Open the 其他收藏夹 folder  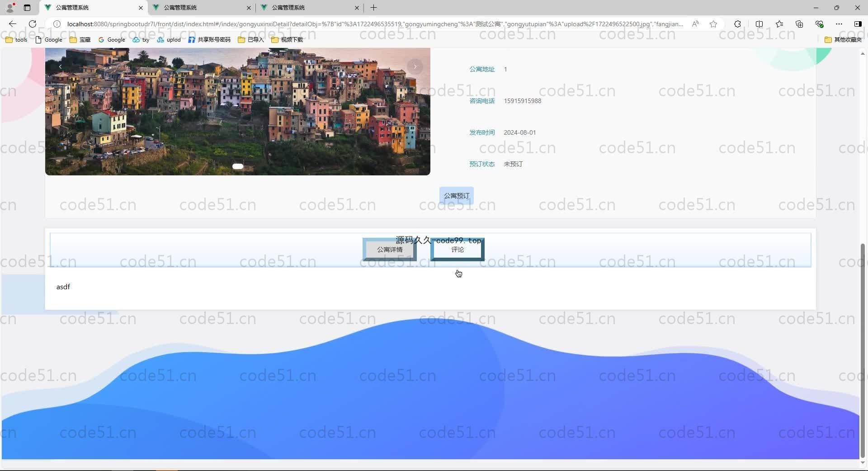[843, 40]
